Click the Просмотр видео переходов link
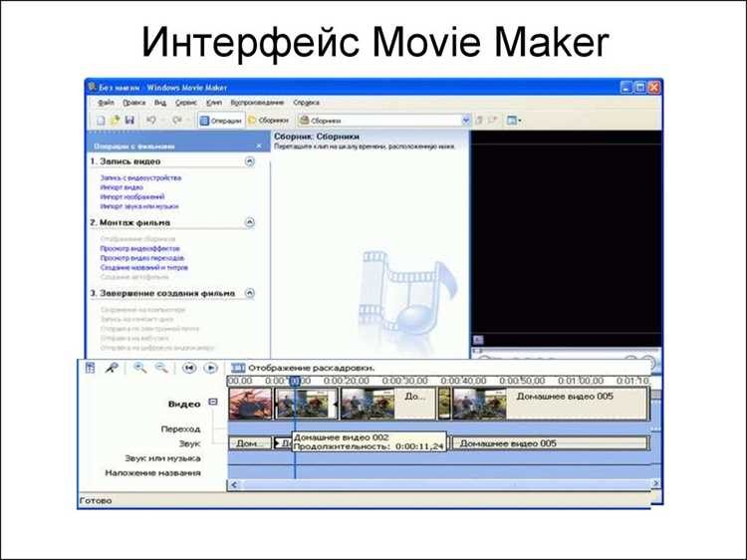 [x=142, y=258]
